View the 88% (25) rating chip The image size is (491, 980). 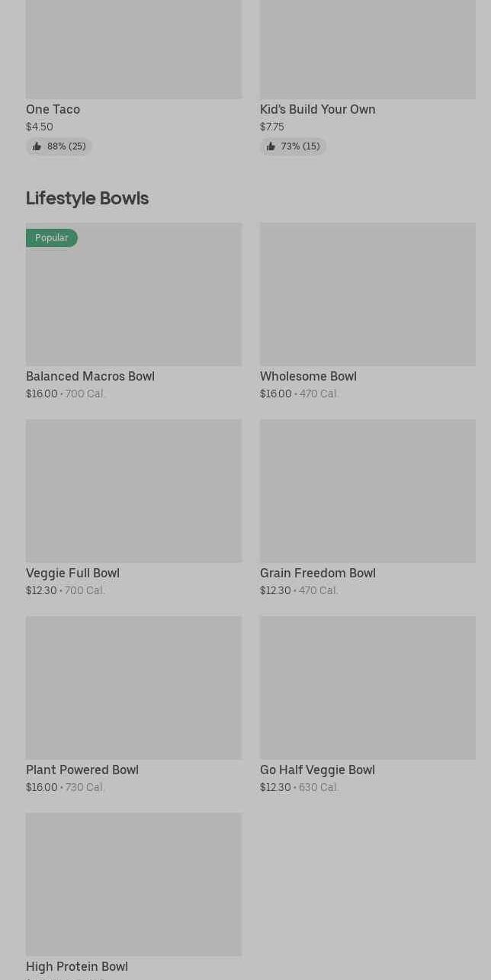(59, 146)
